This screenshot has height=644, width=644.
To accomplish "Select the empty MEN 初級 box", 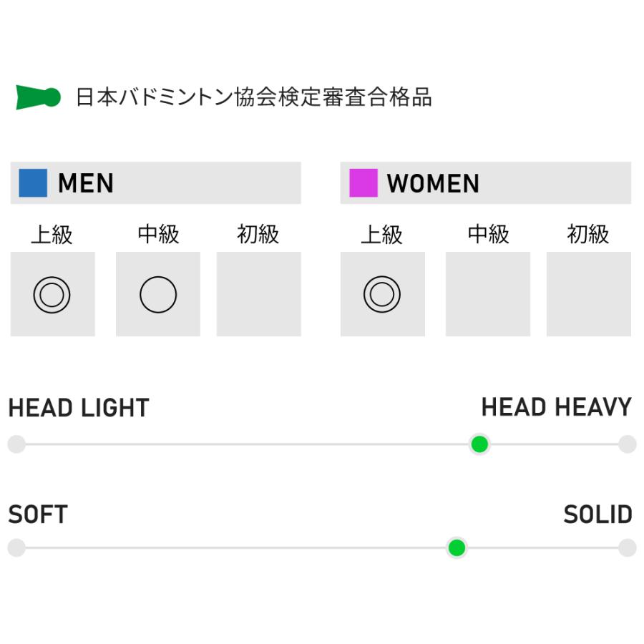I will [x=258, y=294].
